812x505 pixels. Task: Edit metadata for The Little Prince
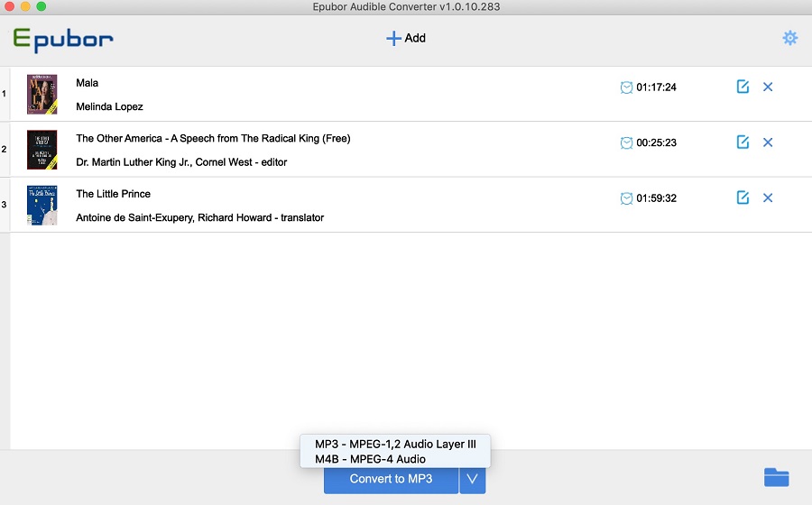743,197
